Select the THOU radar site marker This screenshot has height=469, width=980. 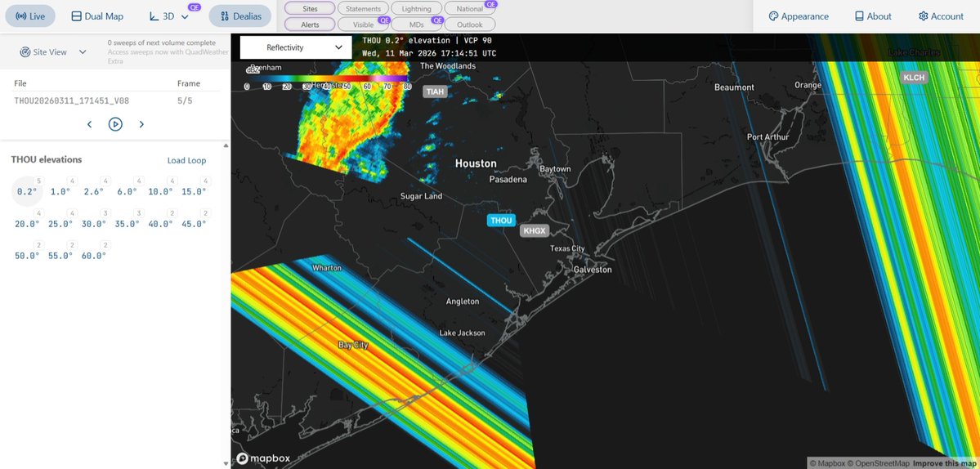click(501, 221)
